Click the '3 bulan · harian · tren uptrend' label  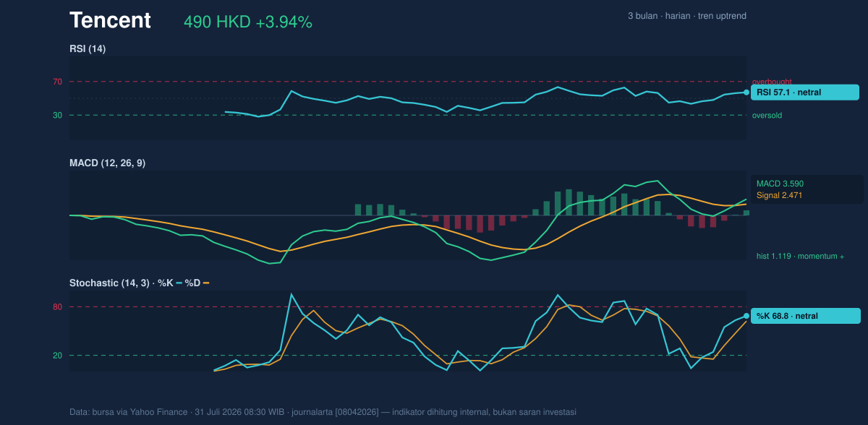(687, 16)
